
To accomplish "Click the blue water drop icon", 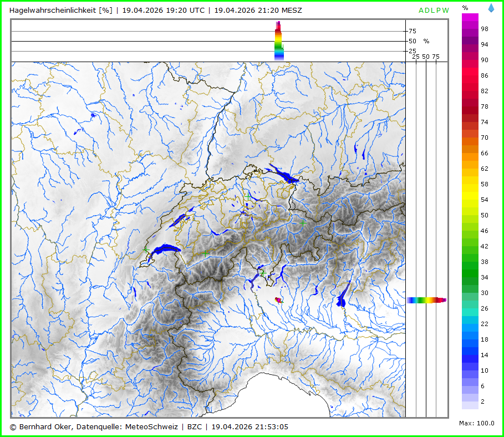I will (491, 8).
